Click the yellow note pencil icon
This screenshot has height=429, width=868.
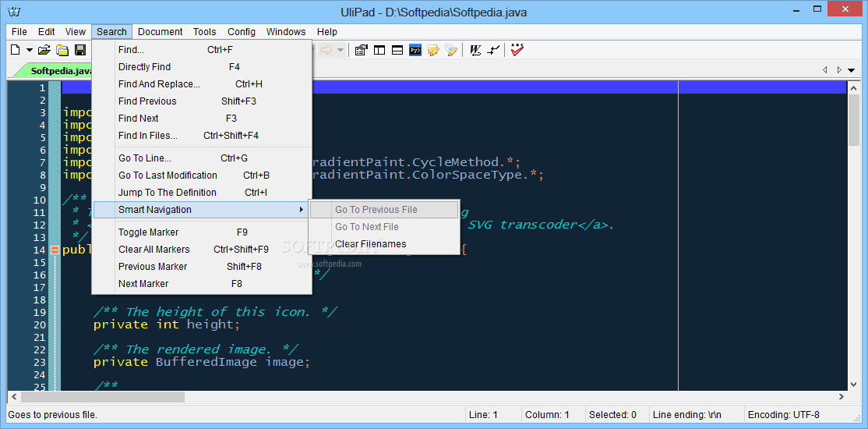(433, 51)
